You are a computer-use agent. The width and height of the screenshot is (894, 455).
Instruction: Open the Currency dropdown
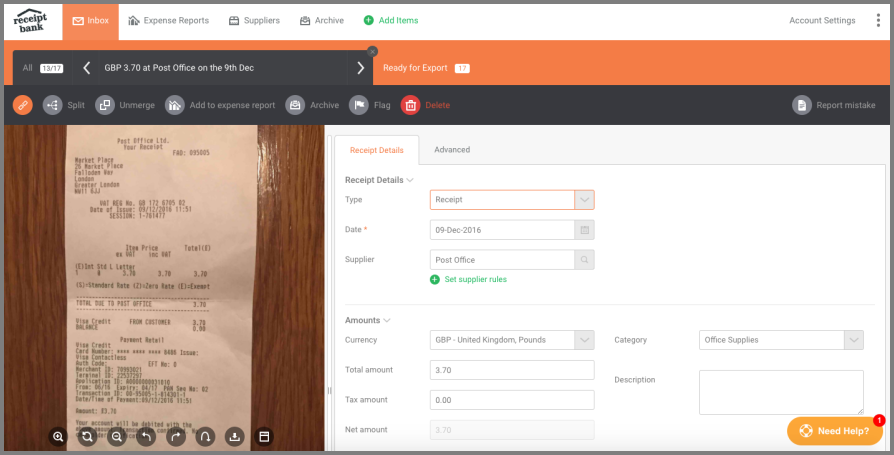(584, 340)
